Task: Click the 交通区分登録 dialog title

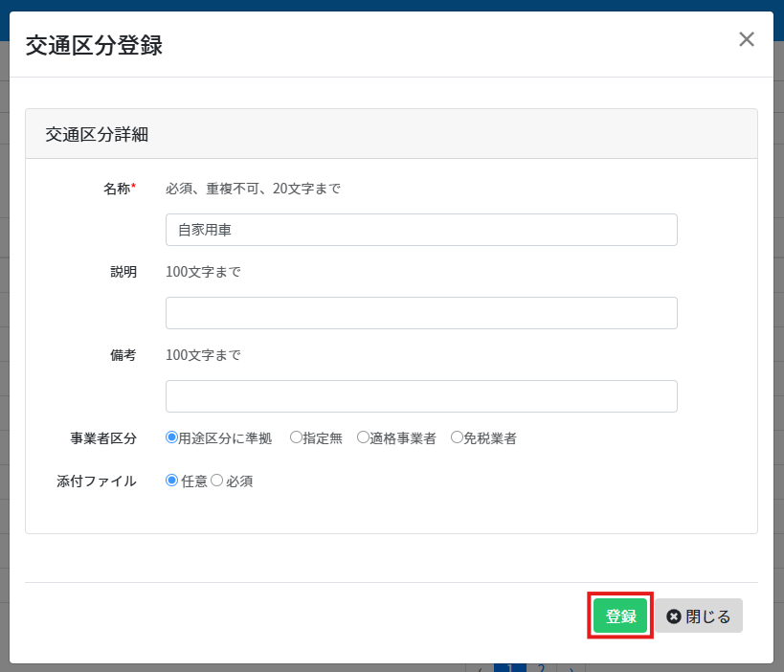Action: pos(94,46)
